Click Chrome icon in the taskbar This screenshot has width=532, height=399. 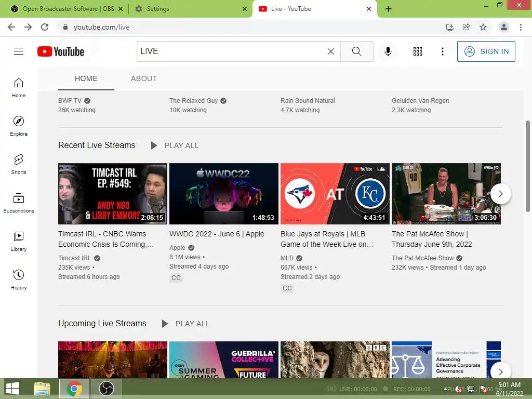coord(74,389)
